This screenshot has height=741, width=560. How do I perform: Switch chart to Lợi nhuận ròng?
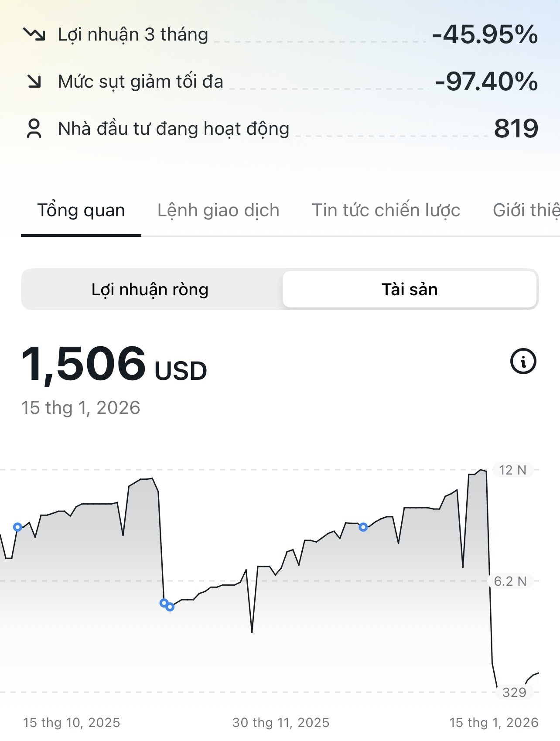(x=150, y=290)
